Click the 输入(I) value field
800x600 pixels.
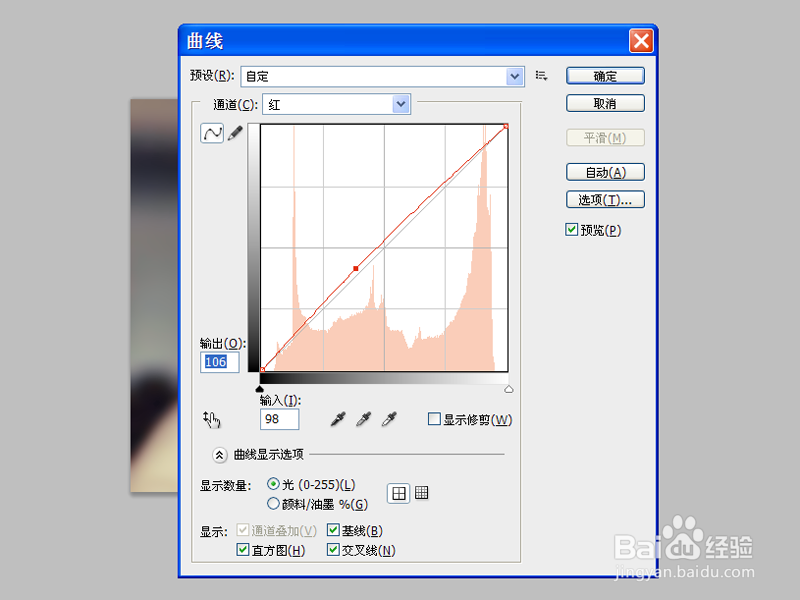click(280, 419)
